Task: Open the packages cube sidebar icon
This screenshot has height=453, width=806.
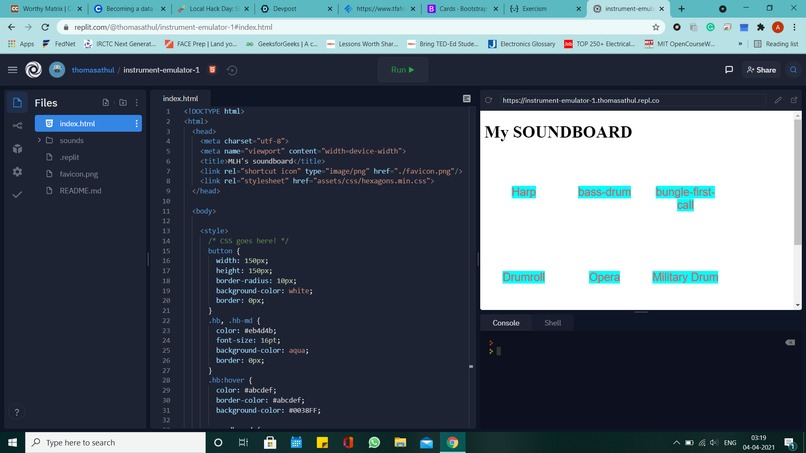Action: click(x=17, y=149)
